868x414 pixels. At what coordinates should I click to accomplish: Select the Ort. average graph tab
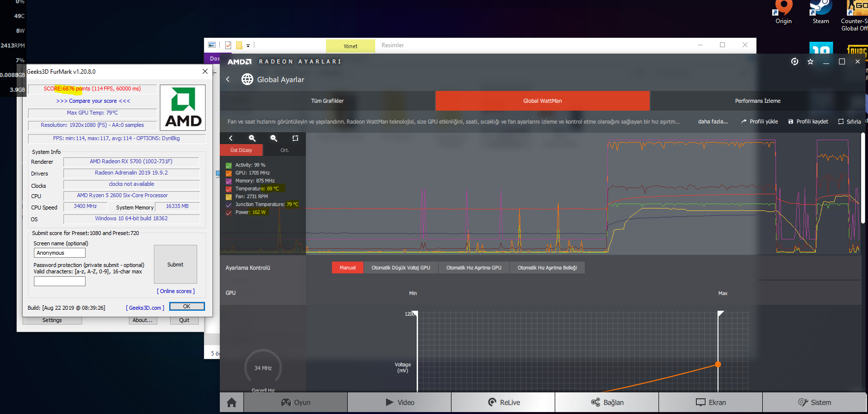[x=285, y=150]
